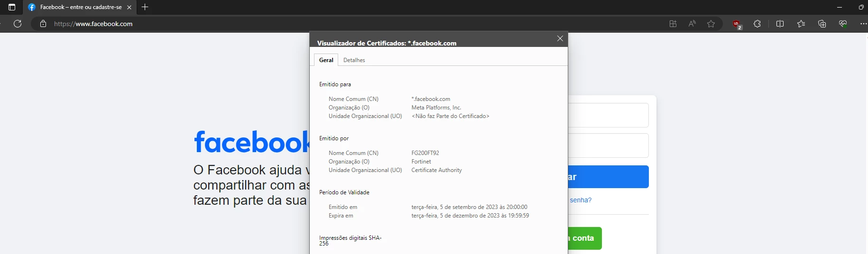This screenshot has width=868, height=254.
Task: Click the Facebook tab favicon
Action: pyautogui.click(x=32, y=7)
